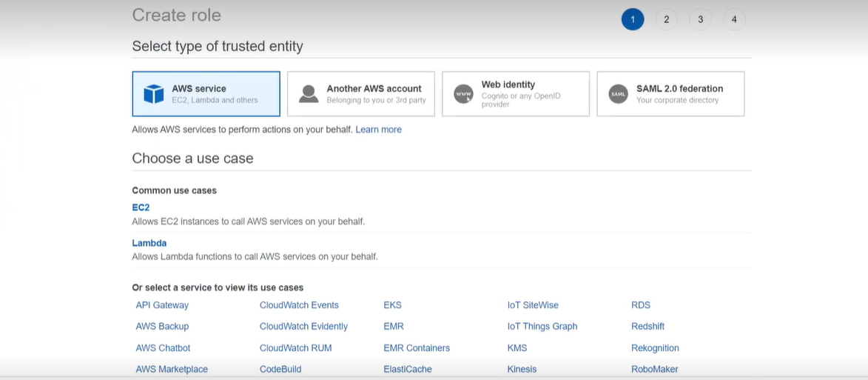
Task: Select the AWS Chatbot service
Action: point(163,348)
